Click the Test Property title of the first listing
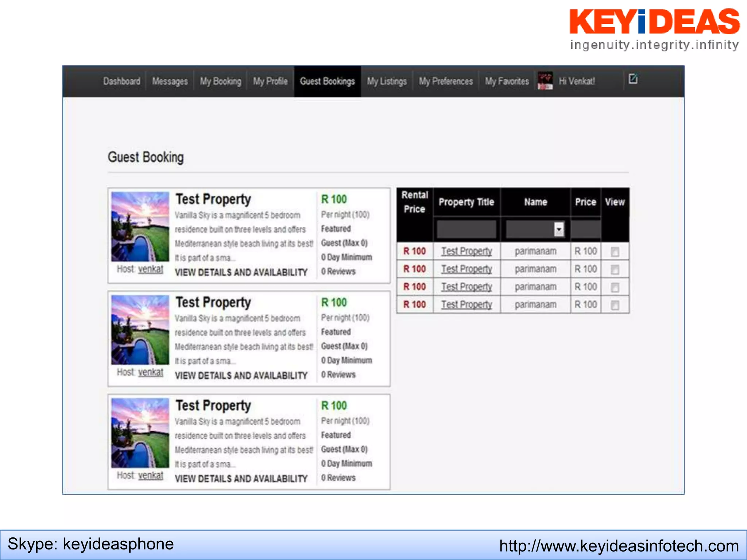747x560 pixels. pyautogui.click(x=213, y=199)
